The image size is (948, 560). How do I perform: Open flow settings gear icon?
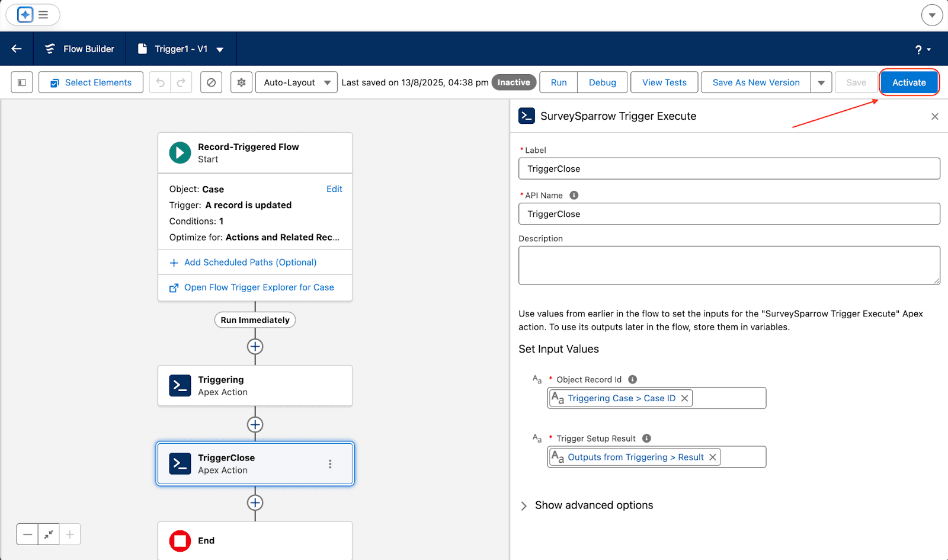pyautogui.click(x=241, y=82)
